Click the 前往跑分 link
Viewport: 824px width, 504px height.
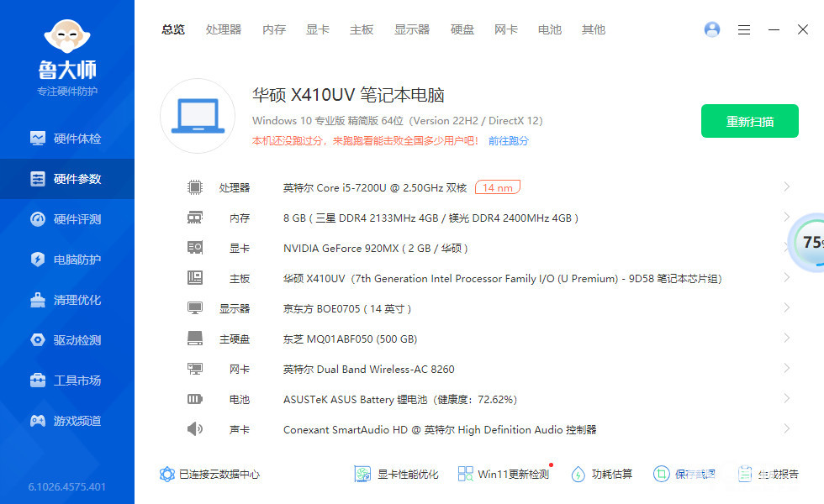point(509,141)
